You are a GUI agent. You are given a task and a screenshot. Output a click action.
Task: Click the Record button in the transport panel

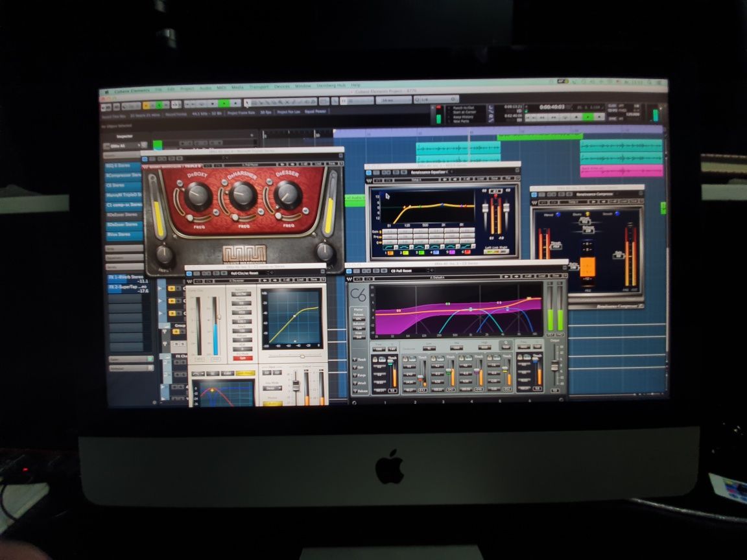click(599, 117)
